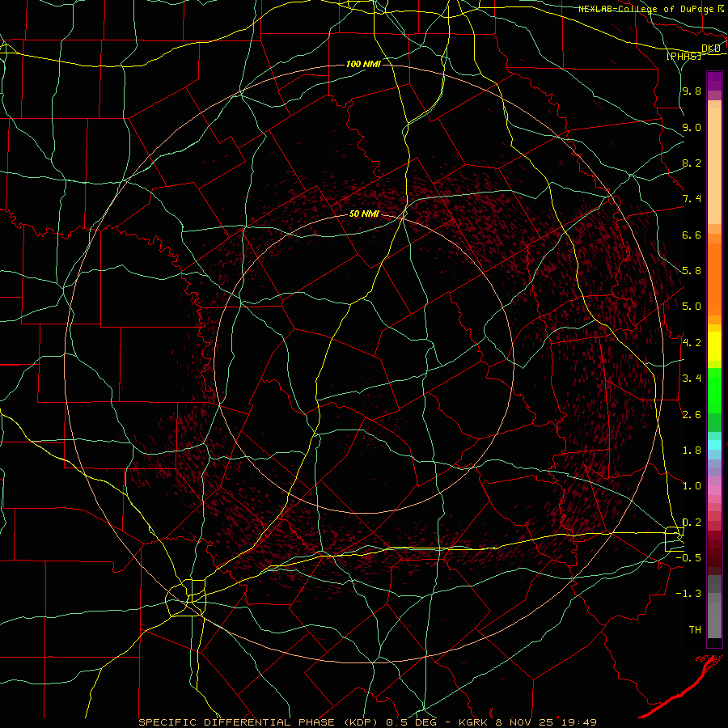Select the 9.8 value on the scale
Viewport: 728px width, 728px height.
(x=692, y=91)
